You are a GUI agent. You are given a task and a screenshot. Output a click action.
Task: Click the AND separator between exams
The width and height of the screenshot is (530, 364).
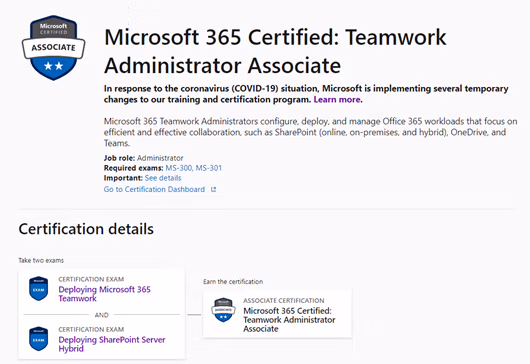(102, 315)
